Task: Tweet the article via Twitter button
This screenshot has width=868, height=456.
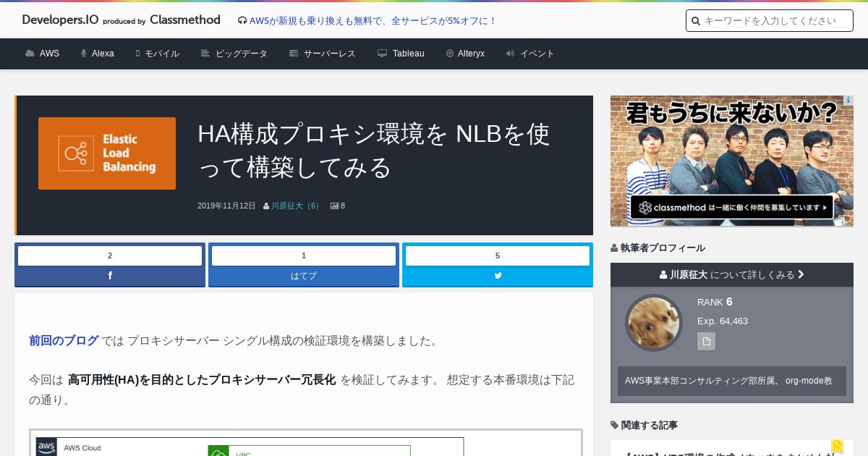Action: point(498,276)
